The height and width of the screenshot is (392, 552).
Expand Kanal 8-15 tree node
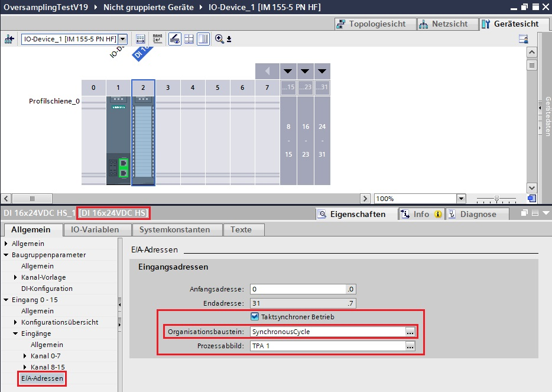(x=25, y=367)
